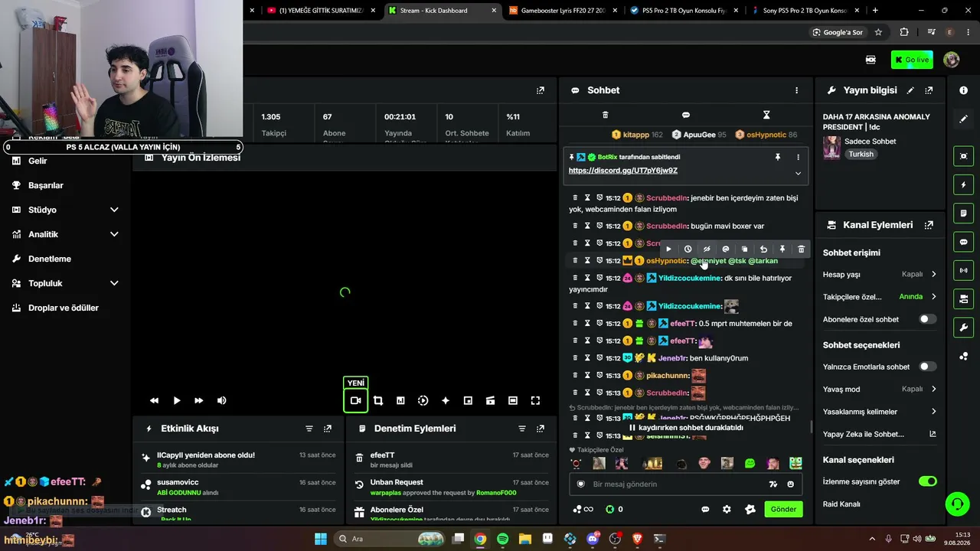Screen dimensions: 980x551
Task: Switch to the YEMEĞE GİTTİK YouTube tab
Action: pos(320,11)
